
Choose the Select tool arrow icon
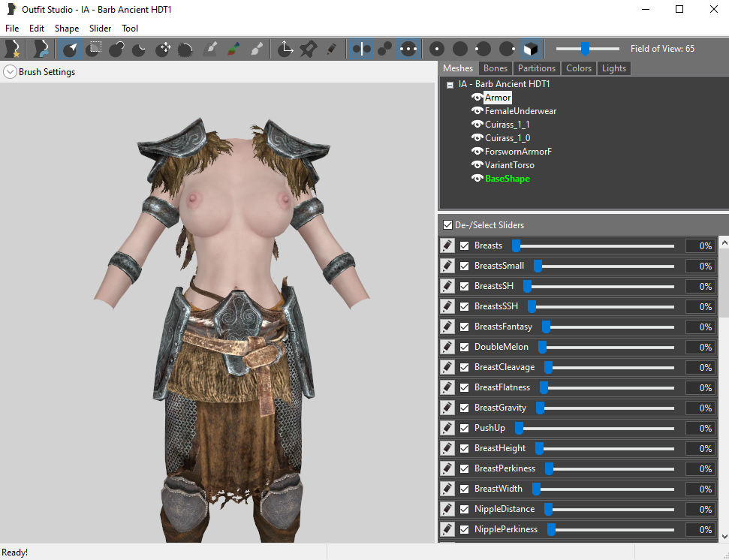tap(70, 49)
